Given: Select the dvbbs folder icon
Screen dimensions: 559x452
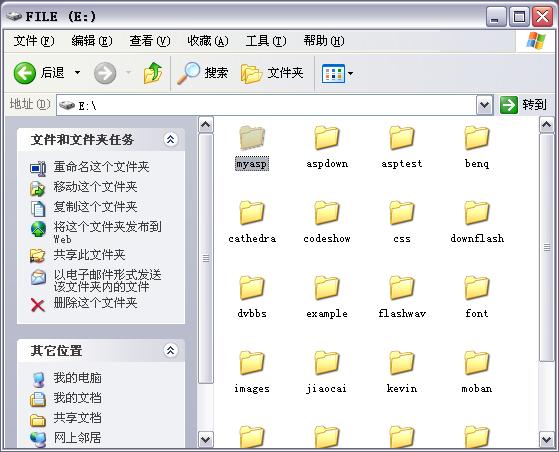Looking at the screenshot, I should click(252, 288).
